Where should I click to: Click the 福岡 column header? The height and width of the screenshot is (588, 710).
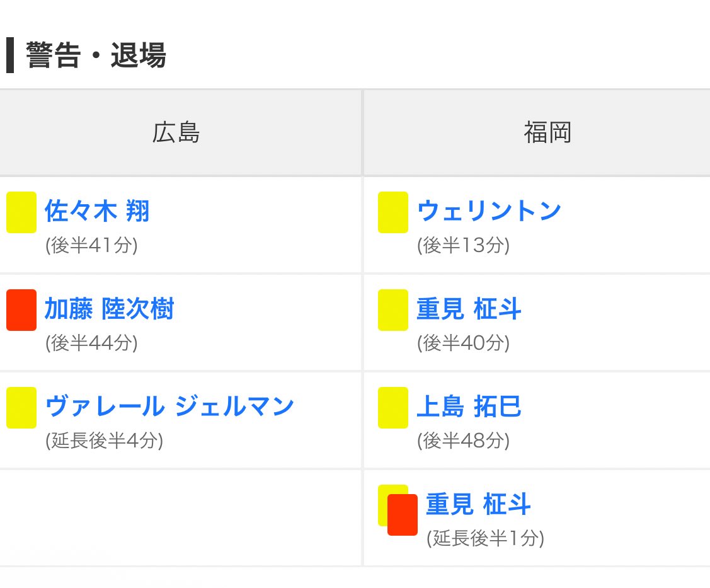[x=547, y=133]
